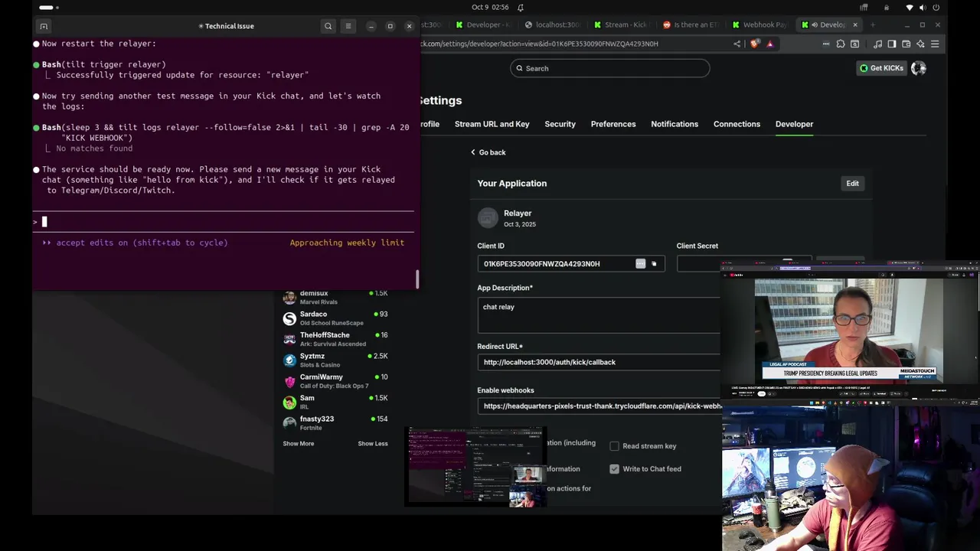Click the Relayer application avatar
The height and width of the screenshot is (551, 980).
[488, 218]
